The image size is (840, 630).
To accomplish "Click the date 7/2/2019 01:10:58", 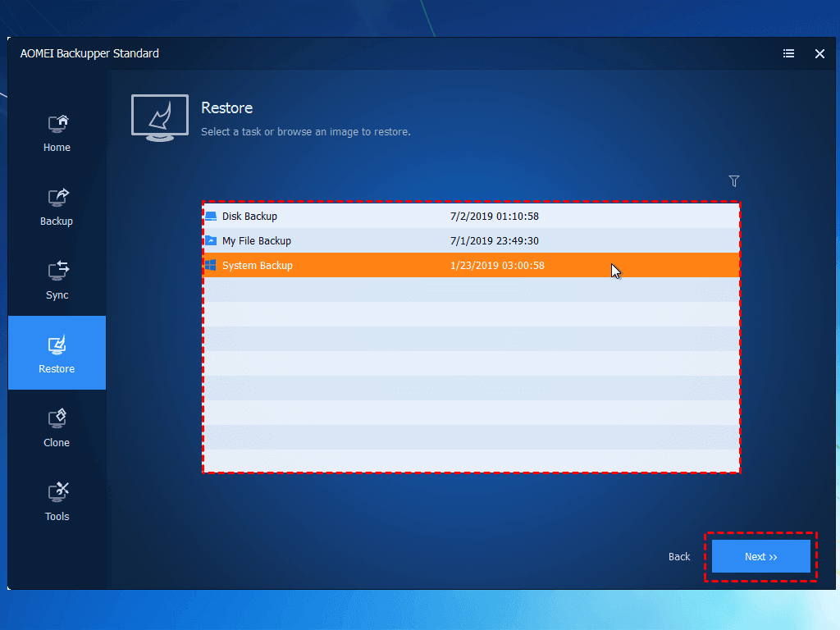I will 495,217.
